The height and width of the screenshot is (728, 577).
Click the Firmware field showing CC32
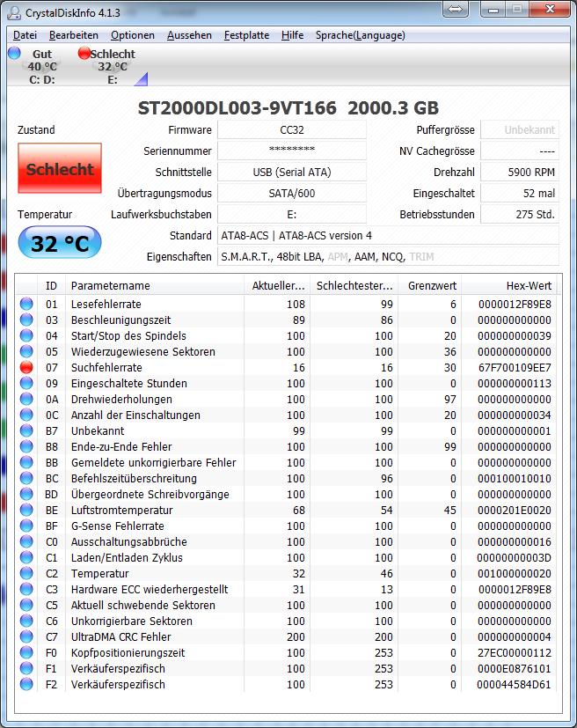coord(292,129)
